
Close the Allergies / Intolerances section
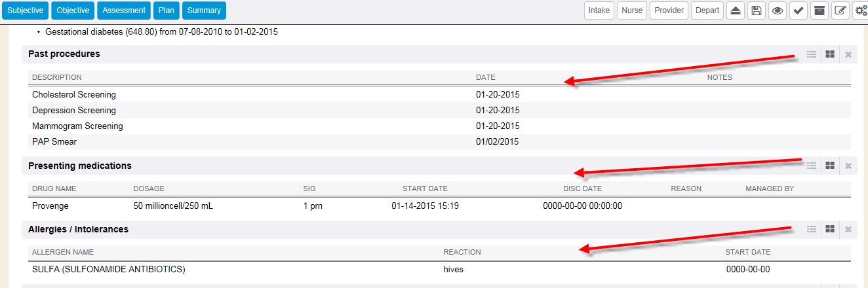(x=848, y=229)
